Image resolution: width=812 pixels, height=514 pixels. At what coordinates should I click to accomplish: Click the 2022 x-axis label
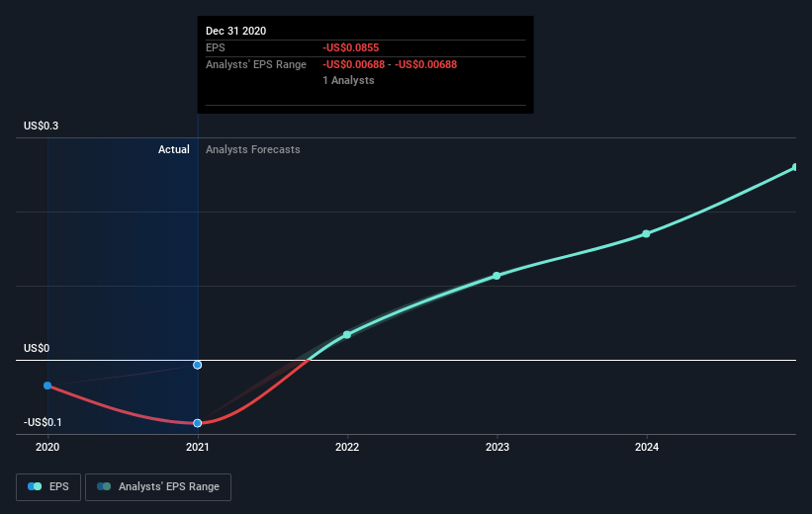point(347,447)
